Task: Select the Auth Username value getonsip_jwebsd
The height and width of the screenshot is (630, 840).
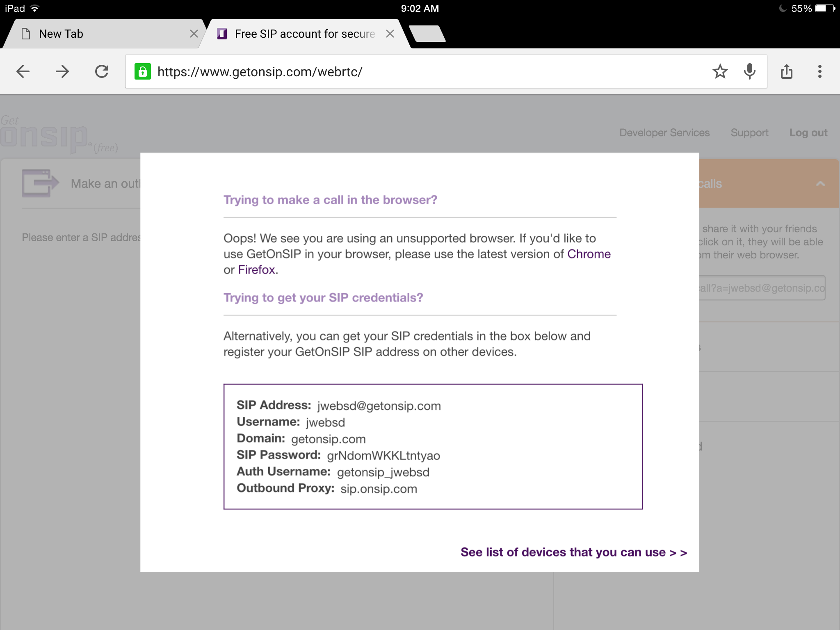Action: pos(383,472)
